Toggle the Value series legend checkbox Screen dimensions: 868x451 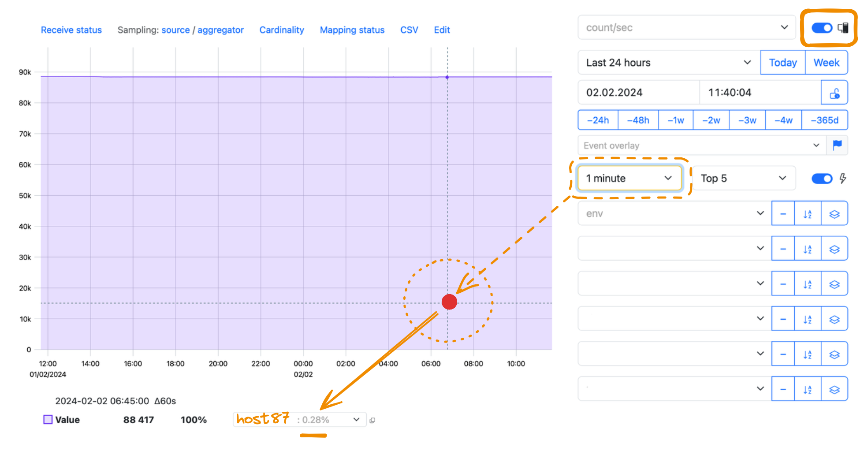[x=48, y=420]
